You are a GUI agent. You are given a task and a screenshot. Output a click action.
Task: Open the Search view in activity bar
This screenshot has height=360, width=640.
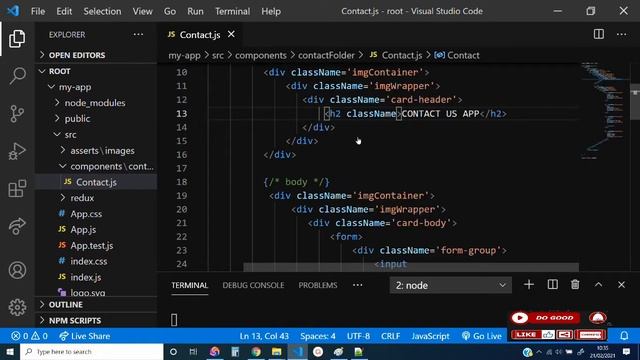tap(17, 76)
